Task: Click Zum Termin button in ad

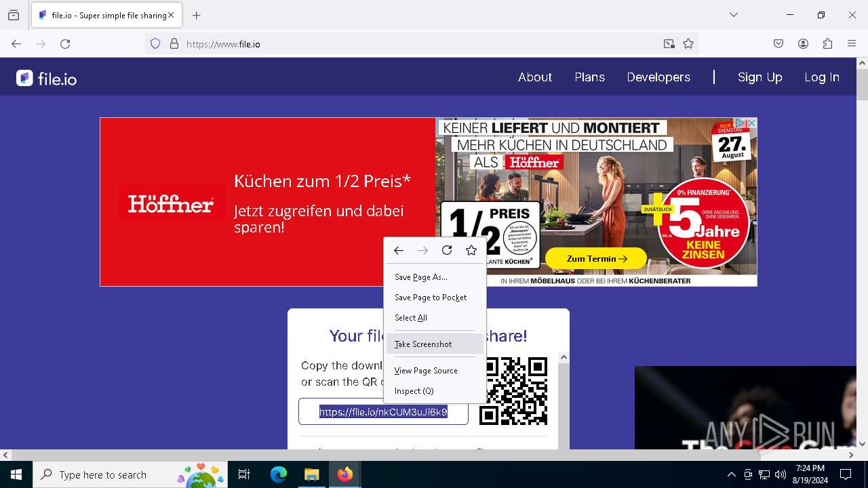Action: [596, 258]
